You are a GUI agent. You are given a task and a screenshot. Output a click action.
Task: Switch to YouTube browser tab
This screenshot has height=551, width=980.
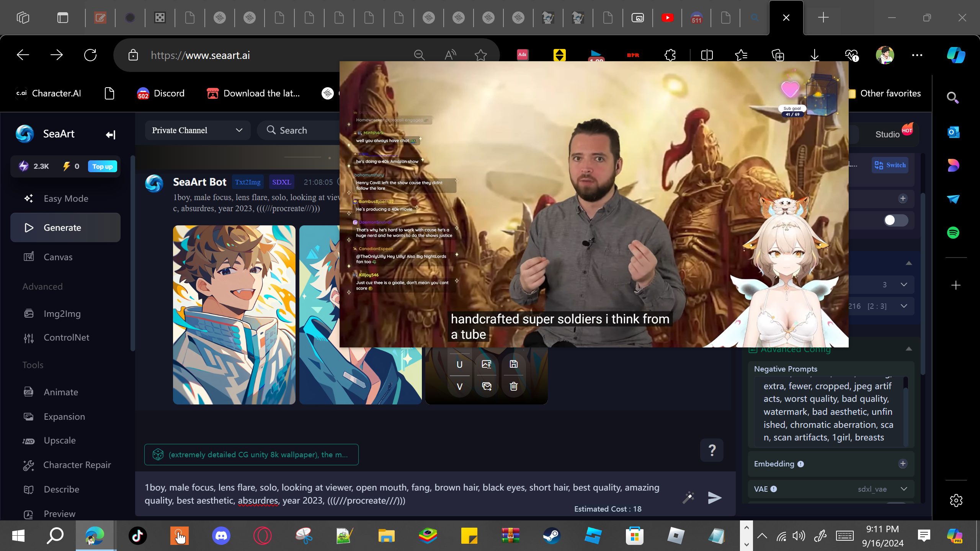[667, 18]
